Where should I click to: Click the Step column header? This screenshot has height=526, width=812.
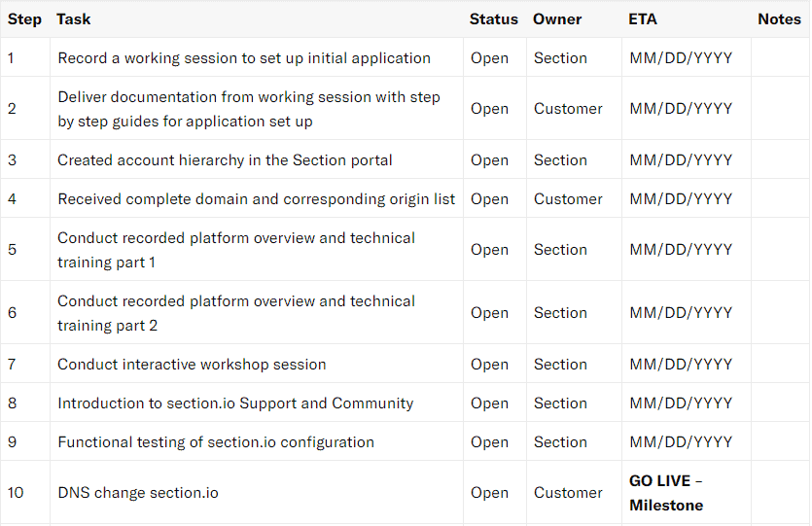tap(24, 19)
